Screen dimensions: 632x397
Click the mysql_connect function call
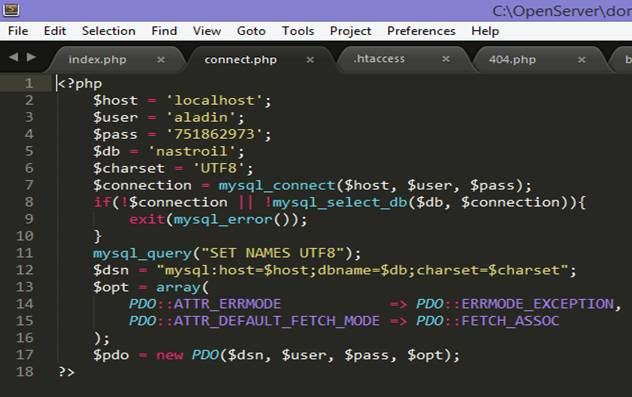(277, 185)
